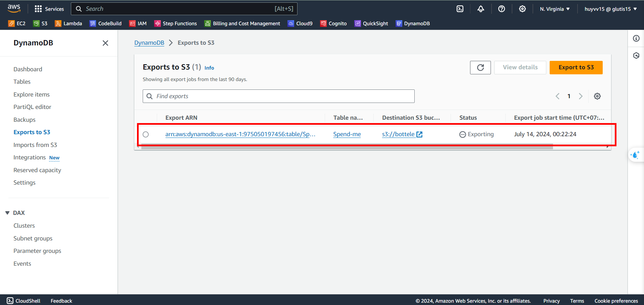Open Tables in sidebar
Viewport: 644px width, 305px height.
coord(22,82)
